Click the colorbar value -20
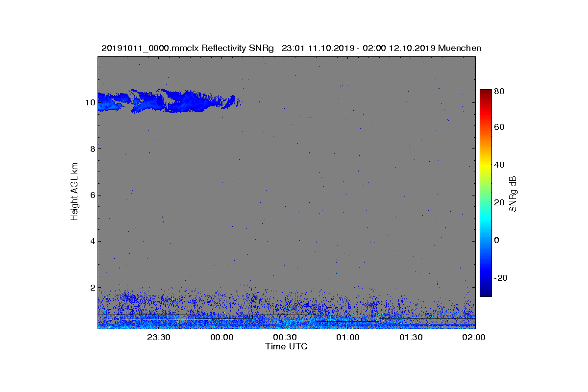The height and width of the screenshot is (392, 588). pos(501,278)
